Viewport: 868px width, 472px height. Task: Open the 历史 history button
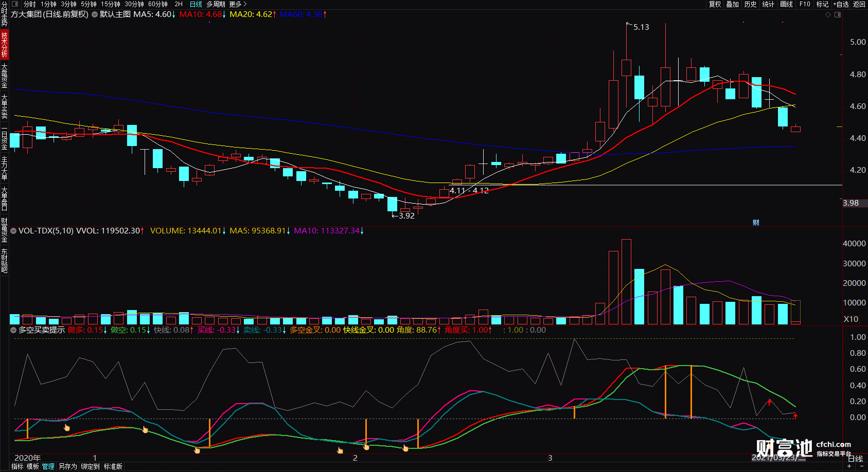tap(751, 4)
